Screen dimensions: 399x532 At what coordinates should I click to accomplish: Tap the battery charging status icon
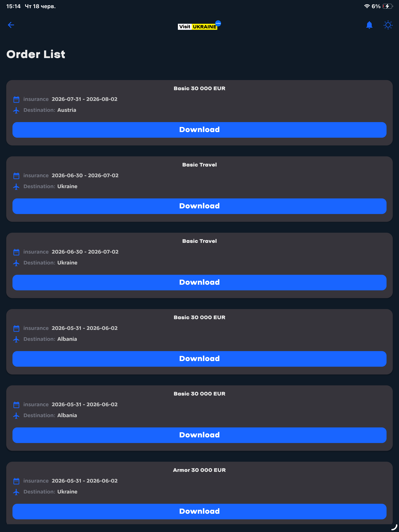[x=388, y=6]
